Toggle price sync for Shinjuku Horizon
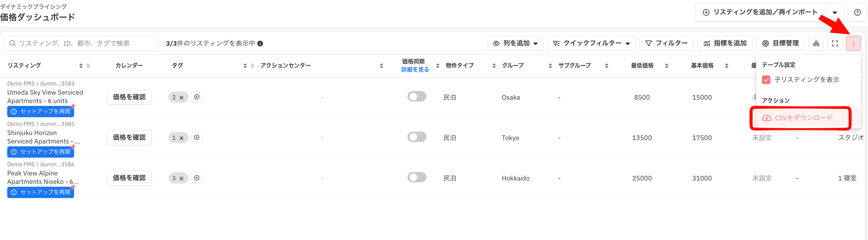Image resolution: width=868 pixels, height=240 pixels. pos(417,137)
